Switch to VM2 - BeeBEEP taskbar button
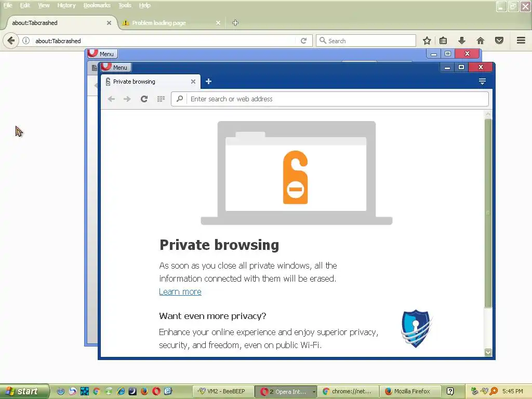This screenshot has width=532, height=399. [223, 391]
